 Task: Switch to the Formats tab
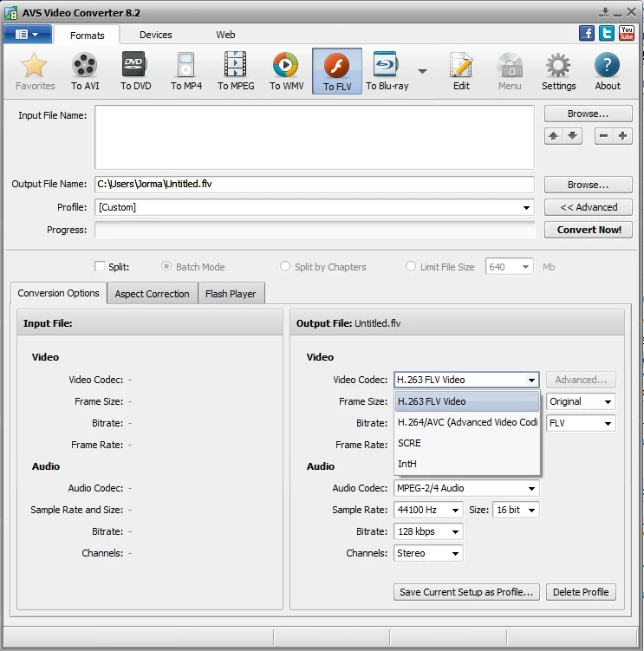(88, 36)
